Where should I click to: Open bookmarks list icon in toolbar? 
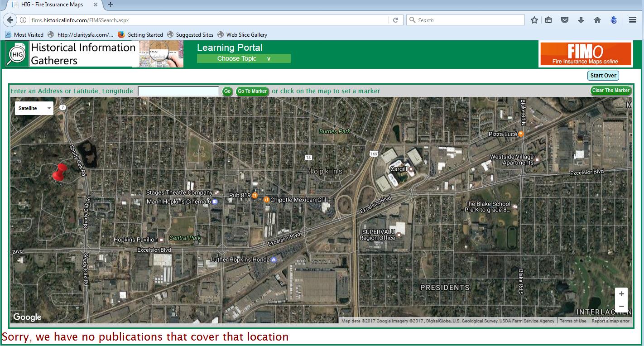pos(548,20)
